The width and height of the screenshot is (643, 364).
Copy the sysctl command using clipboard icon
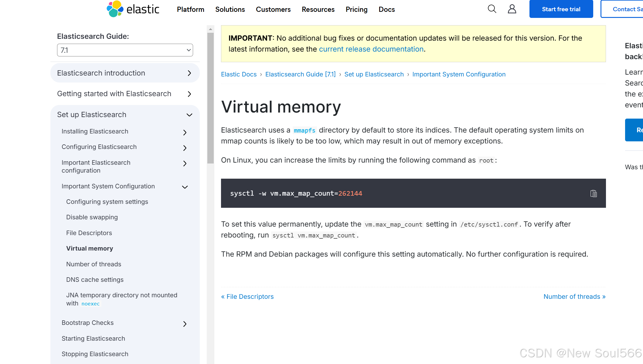pos(594,193)
